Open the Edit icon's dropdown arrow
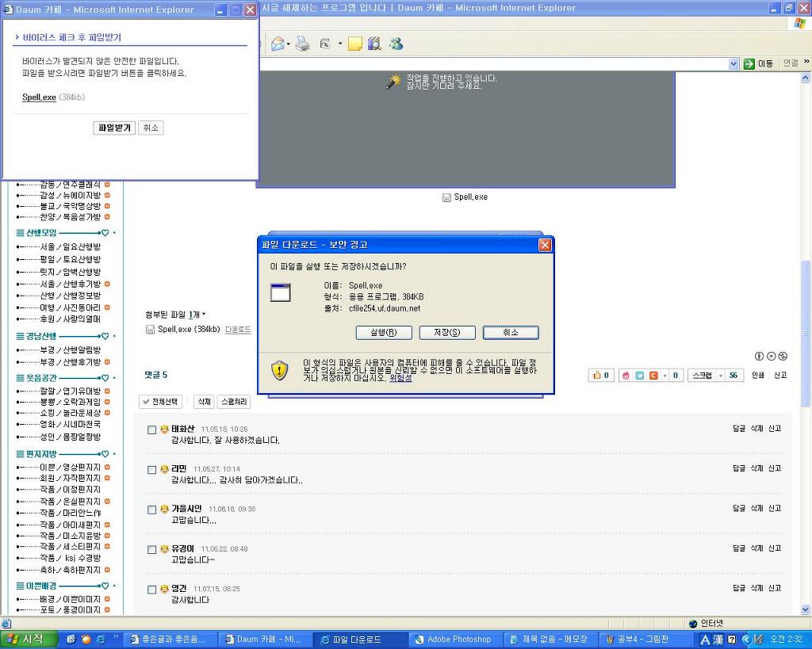812x649 pixels. 340,44
